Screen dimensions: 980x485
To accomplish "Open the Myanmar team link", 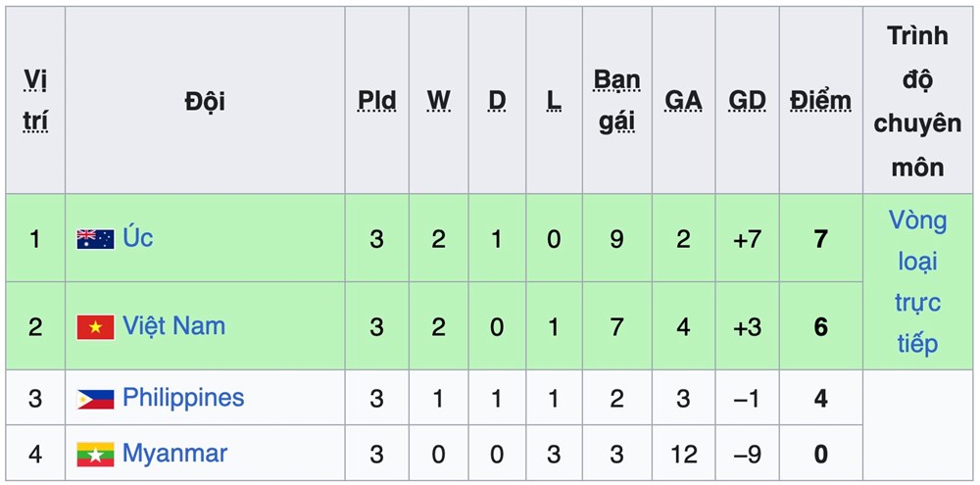I will point(174,454).
